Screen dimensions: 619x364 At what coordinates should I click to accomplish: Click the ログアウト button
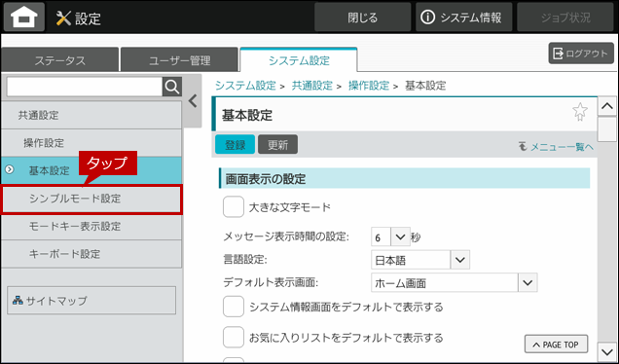click(581, 54)
